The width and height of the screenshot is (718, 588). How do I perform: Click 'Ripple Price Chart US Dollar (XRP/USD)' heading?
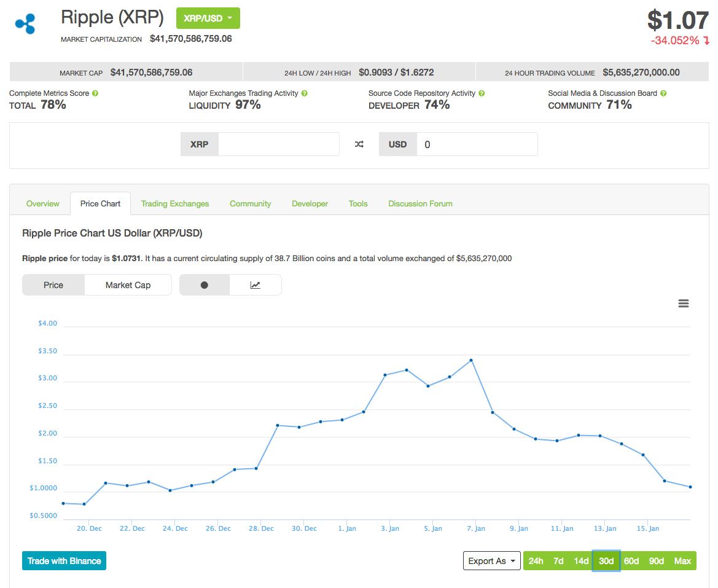click(x=112, y=233)
